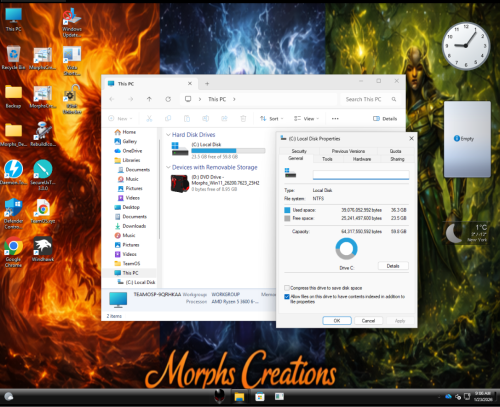The height and width of the screenshot is (407, 500).
Task: Click the C: Local Disk usage bar
Action: [x=228, y=151]
